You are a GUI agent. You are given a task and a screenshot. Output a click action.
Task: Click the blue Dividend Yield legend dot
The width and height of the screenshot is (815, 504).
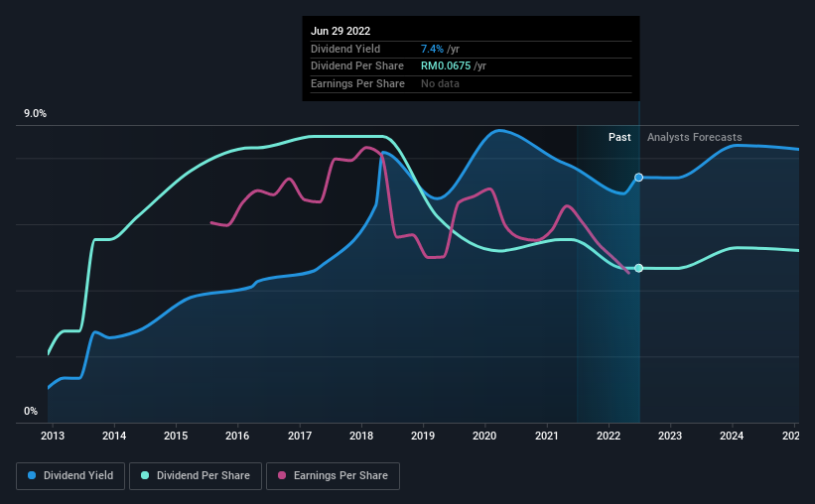[x=32, y=475]
